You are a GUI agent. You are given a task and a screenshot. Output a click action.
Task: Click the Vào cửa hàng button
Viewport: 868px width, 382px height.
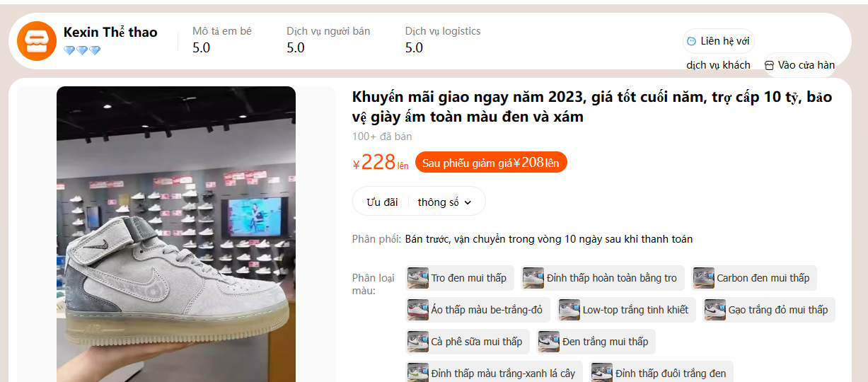click(x=799, y=65)
